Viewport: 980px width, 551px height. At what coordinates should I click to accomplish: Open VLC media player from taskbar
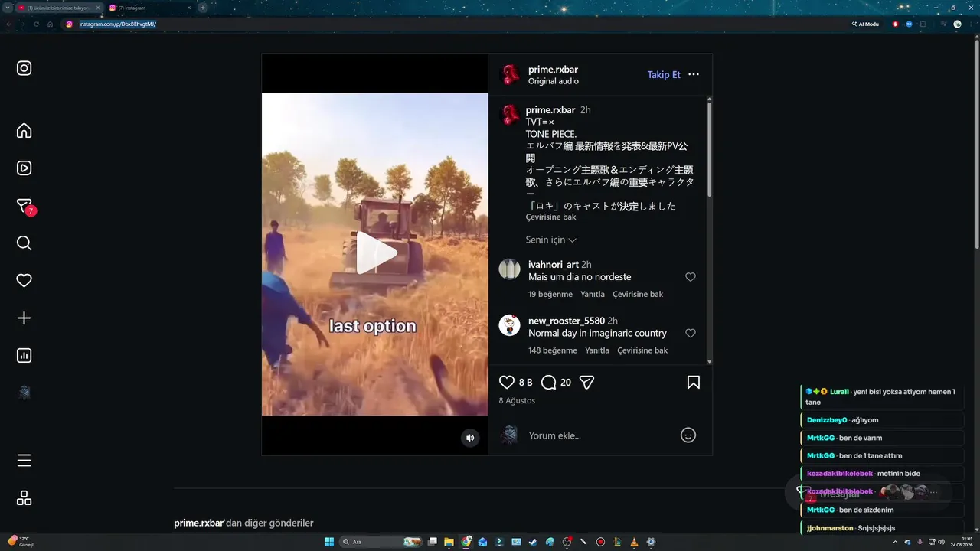coord(634,542)
